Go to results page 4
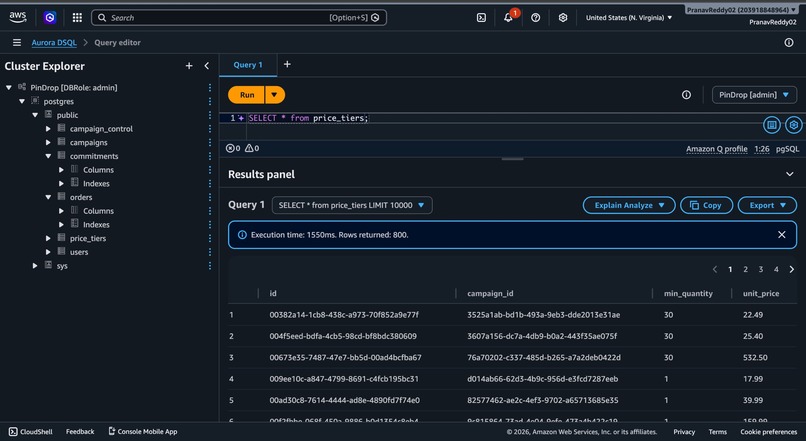Screen dimensions: 806x441 coord(776,269)
